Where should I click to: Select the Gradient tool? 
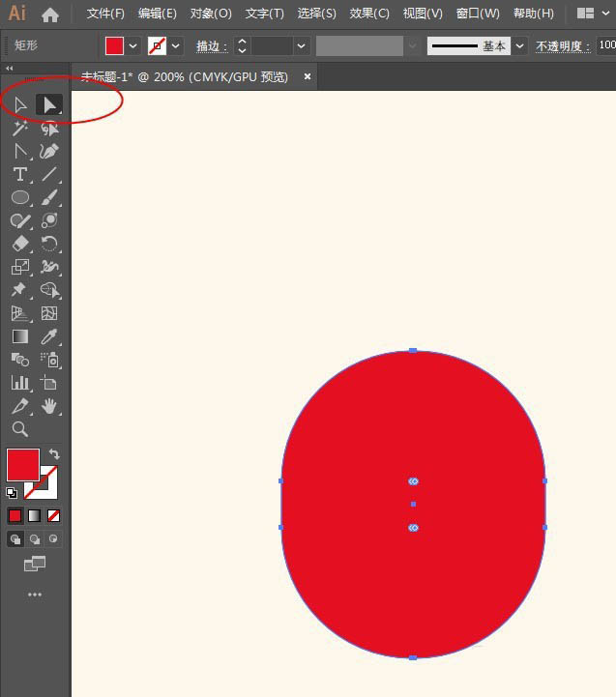[20, 336]
